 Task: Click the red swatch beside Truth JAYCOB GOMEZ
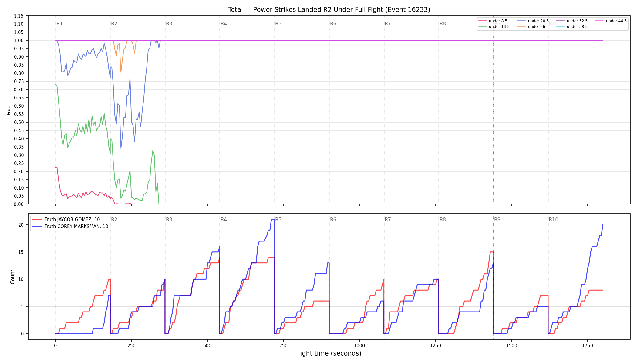tap(37, 220)
